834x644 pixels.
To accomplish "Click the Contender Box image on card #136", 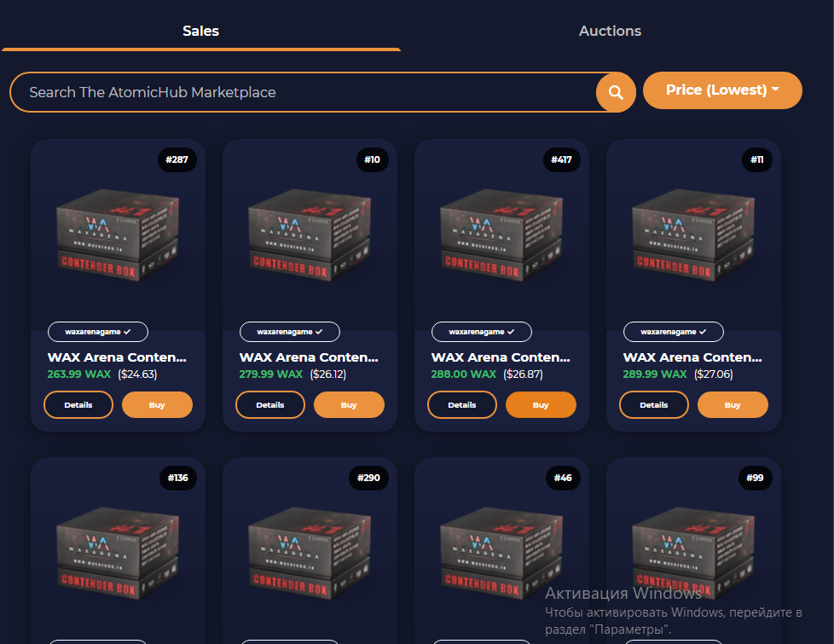I will 118,554.
